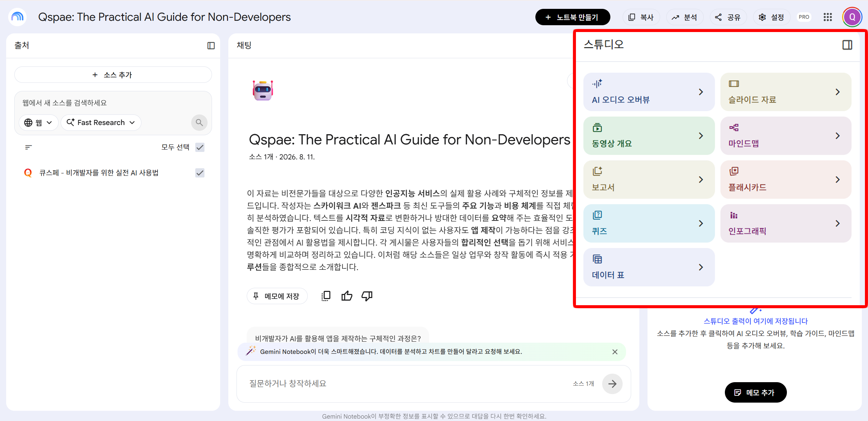Collapse the 스튜디오 studio panel icon
This screenshot has height=421, width=868.
847,45
